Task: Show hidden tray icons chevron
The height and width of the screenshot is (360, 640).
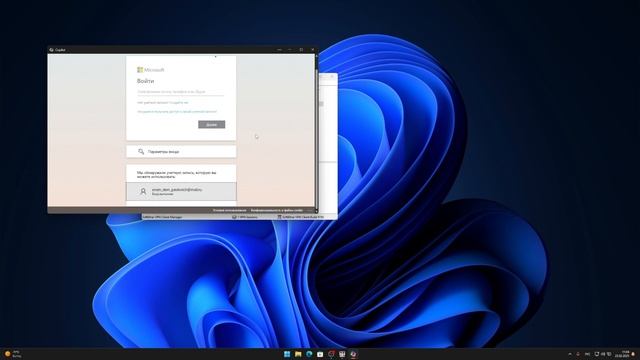Action: 570,354
